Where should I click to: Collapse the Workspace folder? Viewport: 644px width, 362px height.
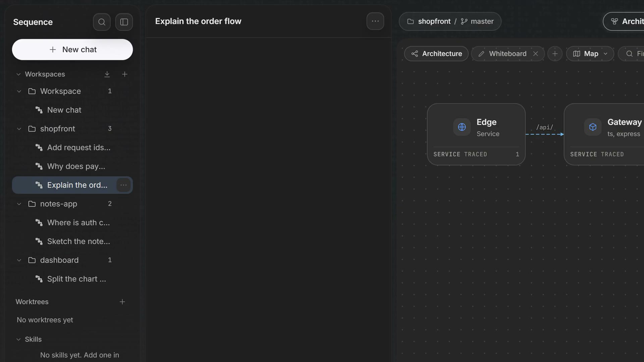point(19,91)
